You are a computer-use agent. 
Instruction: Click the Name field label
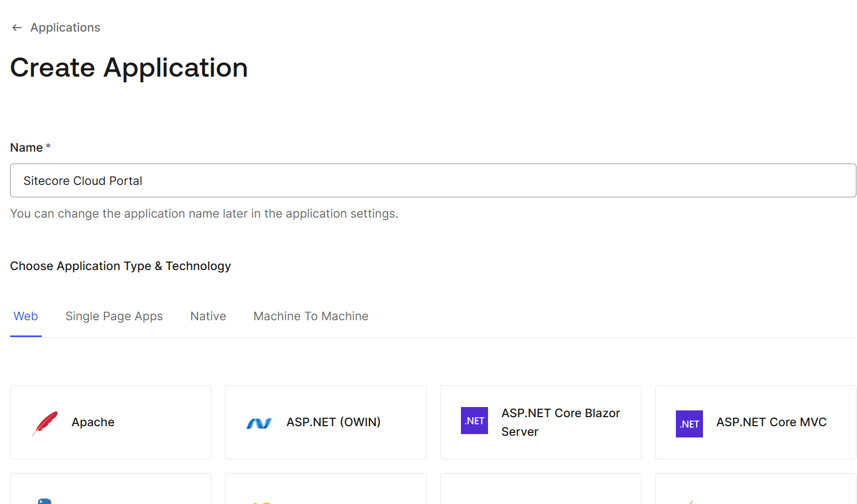tap(27, 148)
